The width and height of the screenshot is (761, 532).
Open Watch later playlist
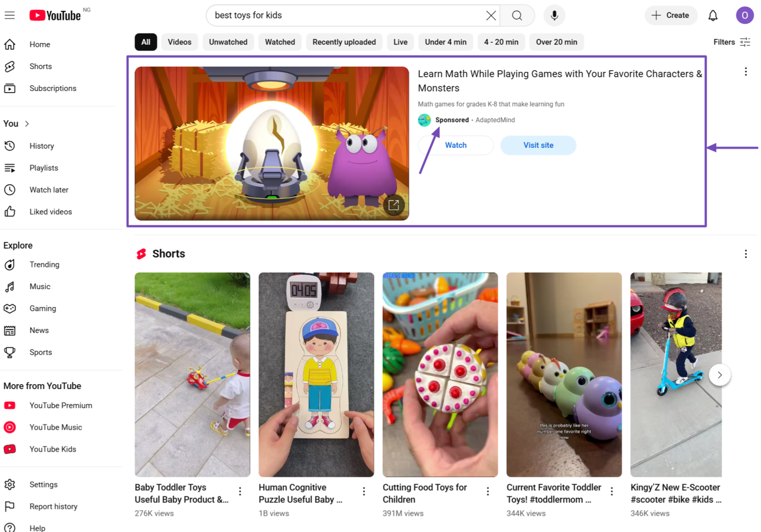(48, 190)
